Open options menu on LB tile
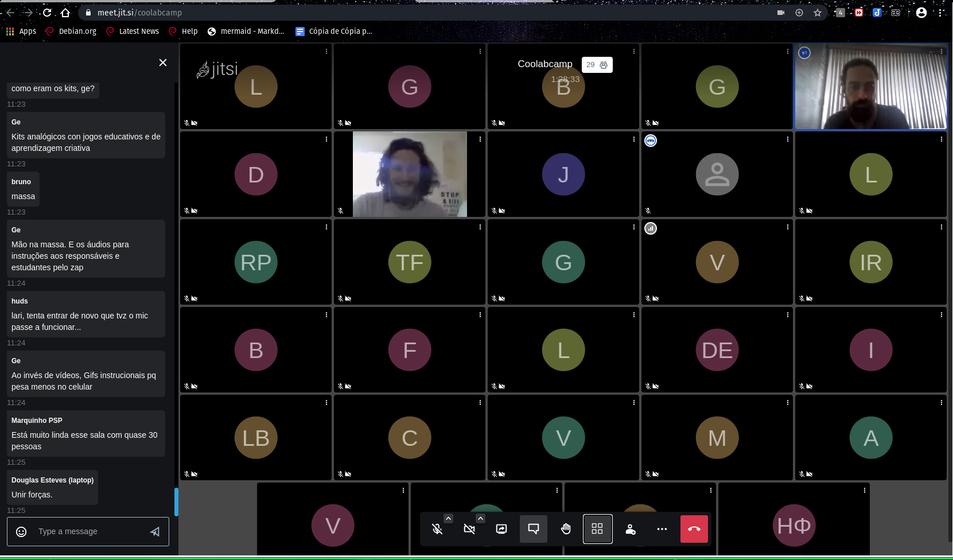The width and height of the screenshot is (953, 560). click(x=326, y=403)
